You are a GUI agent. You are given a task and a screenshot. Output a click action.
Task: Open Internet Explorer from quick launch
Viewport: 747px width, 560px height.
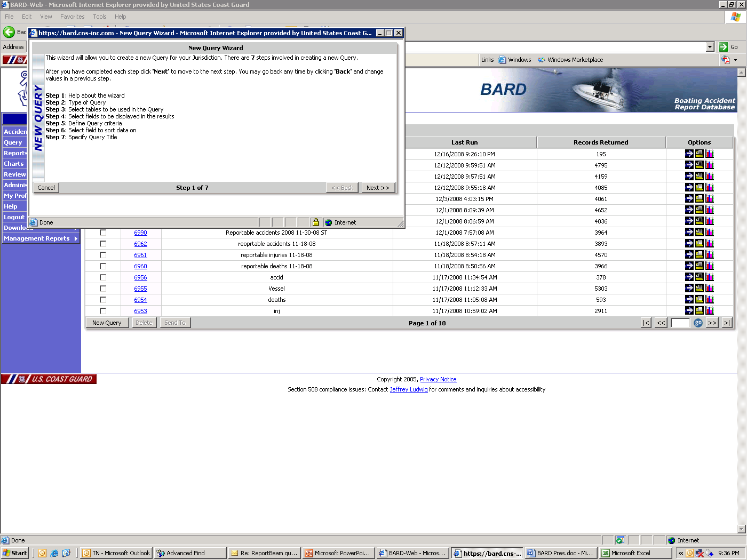coord(54,553)
